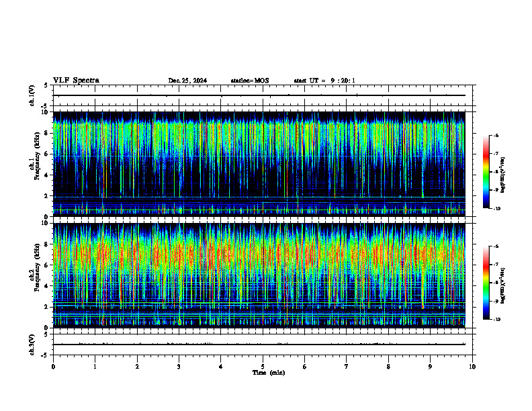The height and width of the screenshot is (411, 532).
Task: Click ch.3(V) axis tick label "5"
Action: coord(46,334)
